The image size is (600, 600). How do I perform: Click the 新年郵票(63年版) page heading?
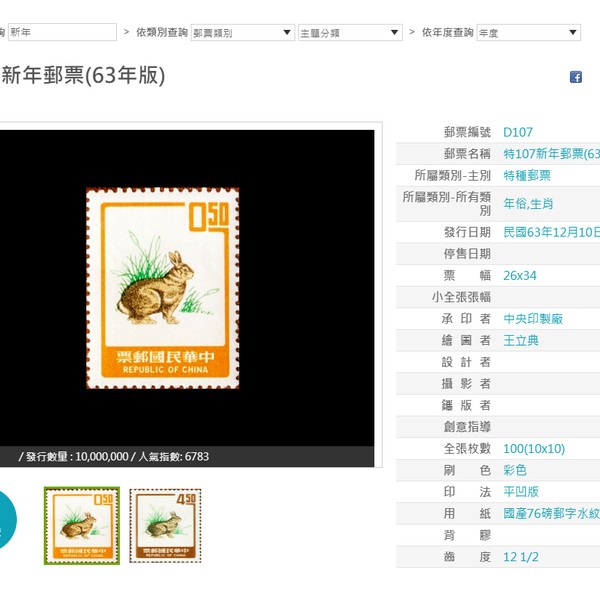[x=83, y=75]
